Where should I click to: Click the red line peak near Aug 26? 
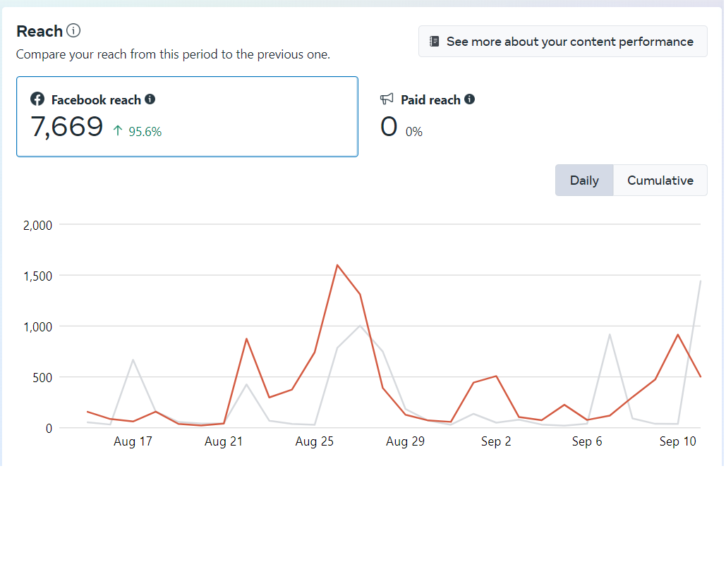[x=337, y=266]
